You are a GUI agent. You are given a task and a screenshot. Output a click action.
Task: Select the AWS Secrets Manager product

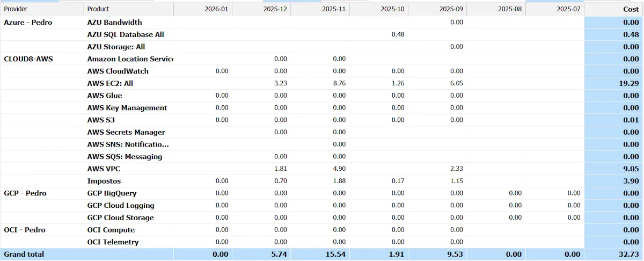coord(126,132)
